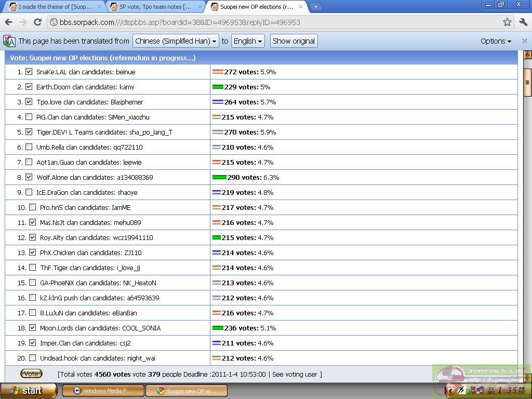This screenshot has width=532, height=399.
Task: Click the browser Back arrow
Action: click(8, 22)
